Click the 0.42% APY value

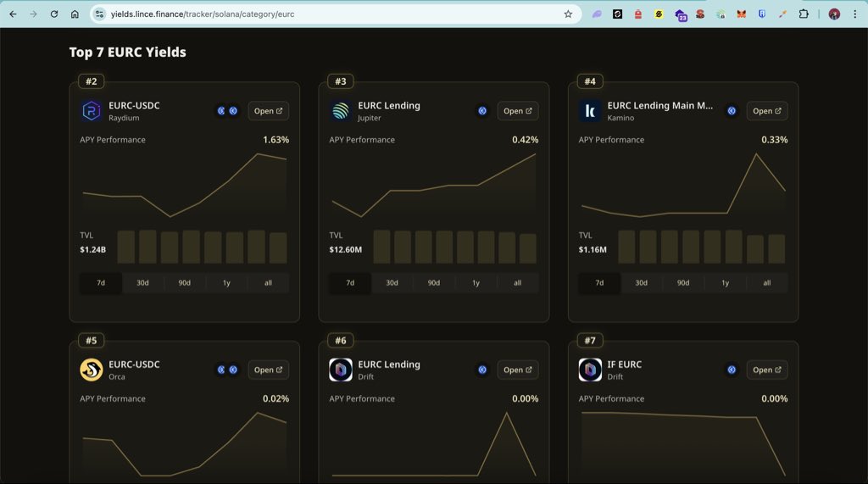point(525,140)
